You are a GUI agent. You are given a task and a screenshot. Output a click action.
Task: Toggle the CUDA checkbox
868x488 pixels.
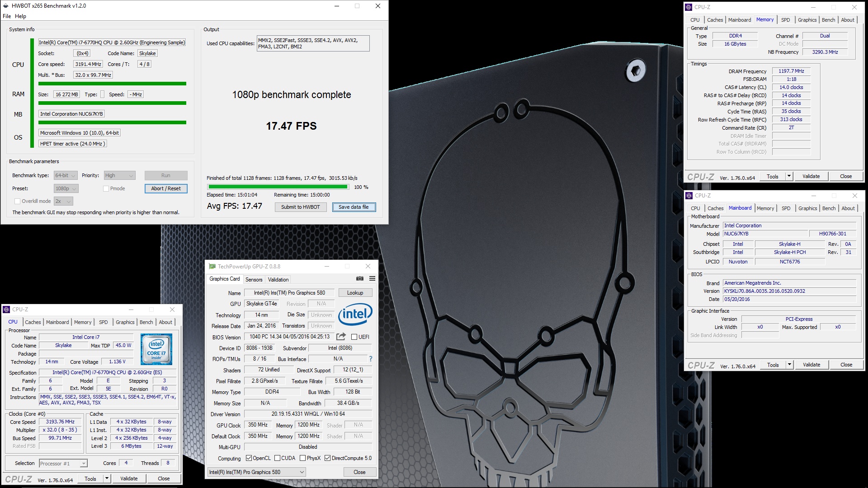pyautogui.click(x=277, y=458)
